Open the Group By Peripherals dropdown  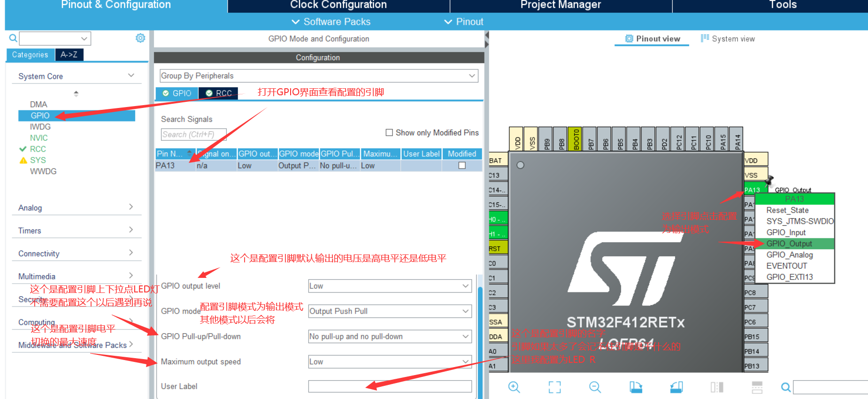[x=318, y=76]
